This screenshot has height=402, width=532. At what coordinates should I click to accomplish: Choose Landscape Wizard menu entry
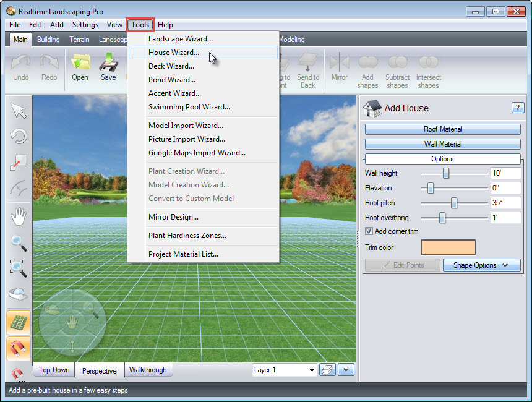(x=204, y=39)
